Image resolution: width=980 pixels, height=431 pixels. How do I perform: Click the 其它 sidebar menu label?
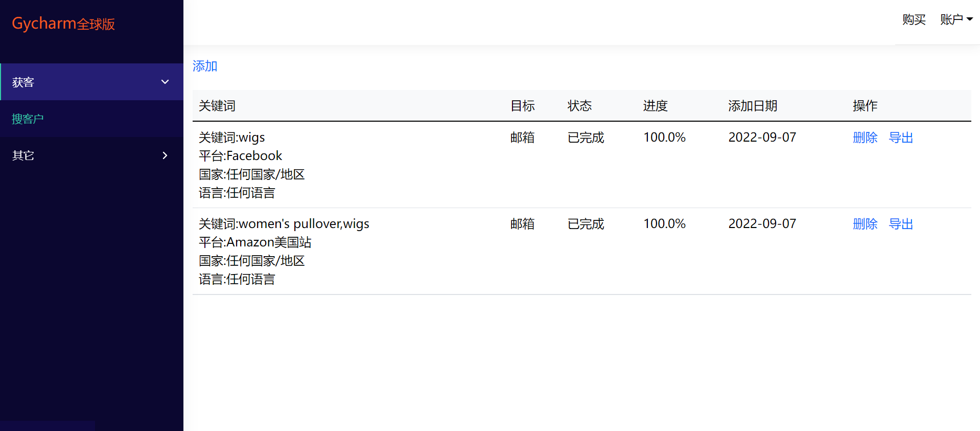point(23,155)
